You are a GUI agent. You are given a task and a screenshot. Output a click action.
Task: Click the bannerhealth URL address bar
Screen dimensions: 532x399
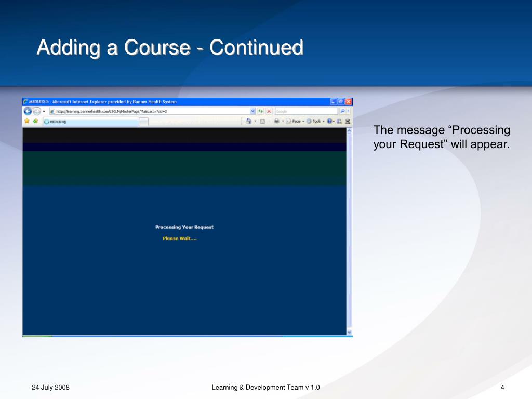coord(152,111)
